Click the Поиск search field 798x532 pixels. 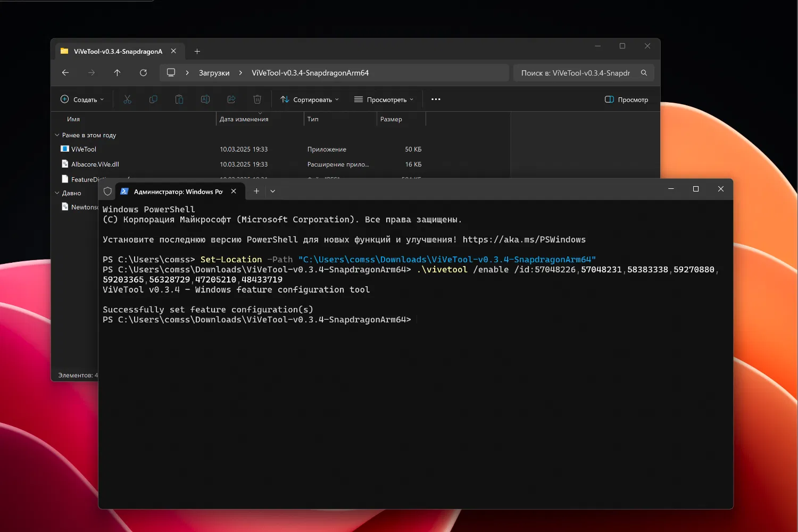(576, 73)
